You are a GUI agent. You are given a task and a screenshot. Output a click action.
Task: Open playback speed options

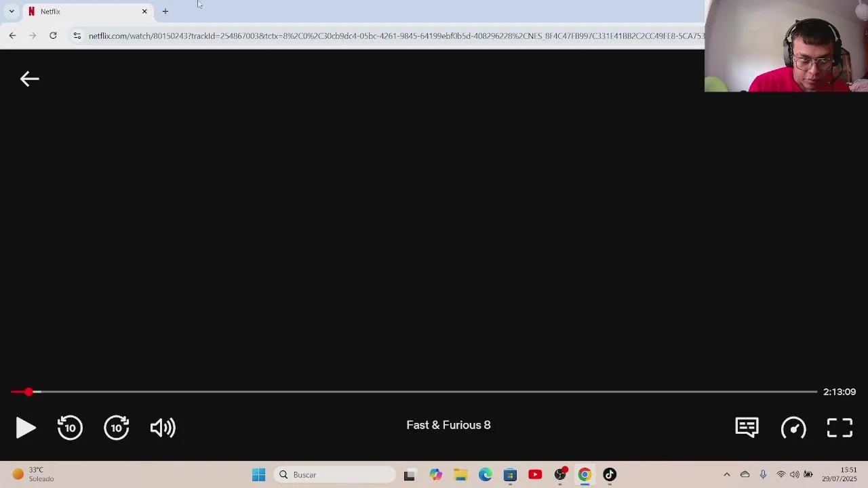(793, 428)
